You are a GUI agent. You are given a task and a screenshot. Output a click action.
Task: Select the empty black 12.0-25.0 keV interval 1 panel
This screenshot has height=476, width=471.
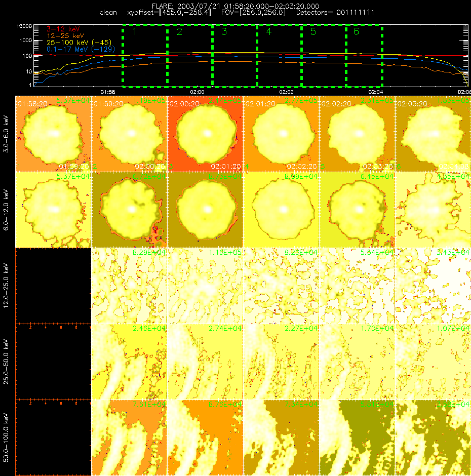tap(53, 286)
